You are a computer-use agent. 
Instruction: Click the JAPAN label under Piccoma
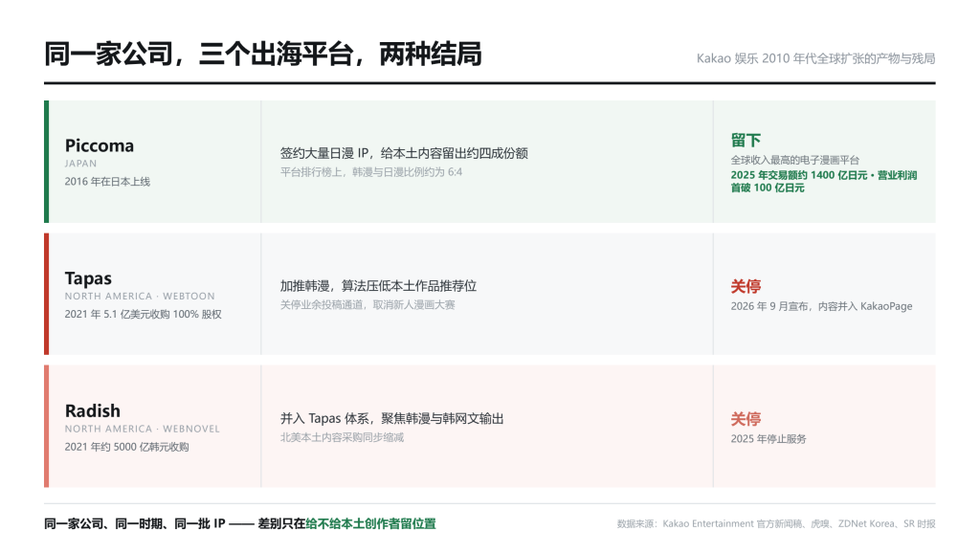tap(80, 164)
